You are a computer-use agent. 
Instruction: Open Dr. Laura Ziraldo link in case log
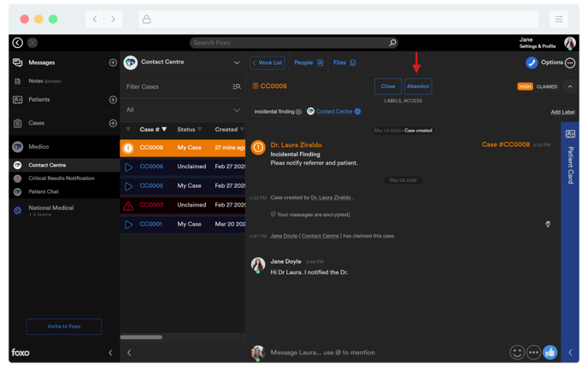coord(331,198)
